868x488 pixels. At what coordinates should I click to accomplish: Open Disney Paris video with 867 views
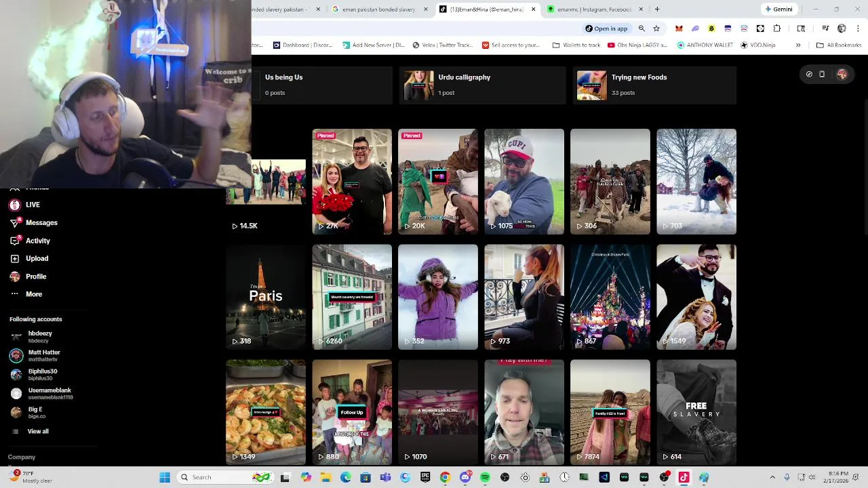point(610,297)
